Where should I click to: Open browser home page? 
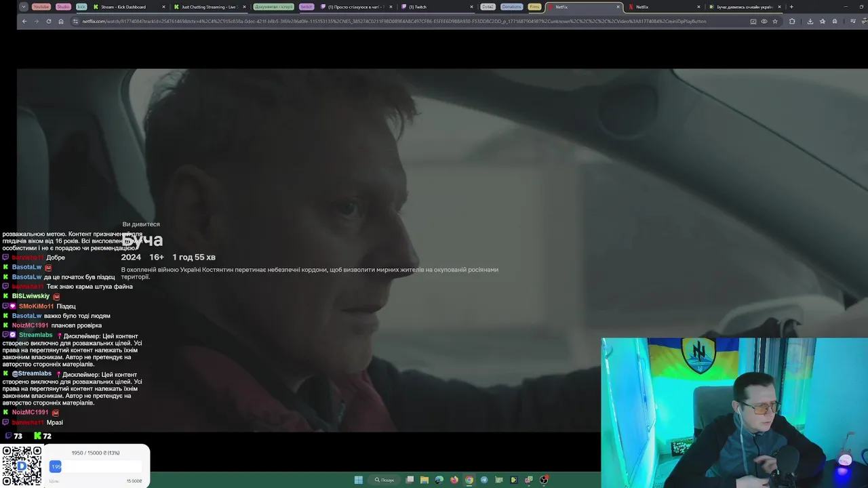pyautogui.click(x=61, y=21)
